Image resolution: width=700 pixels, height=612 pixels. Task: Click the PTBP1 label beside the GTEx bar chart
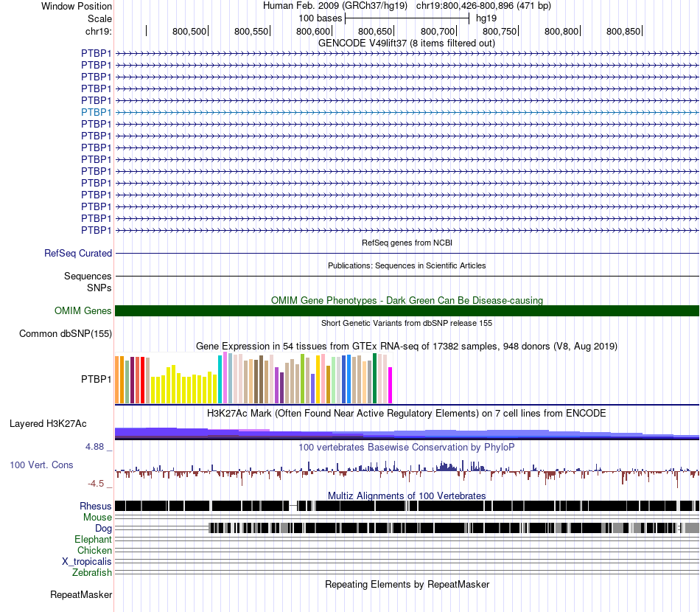pos(96,379)
